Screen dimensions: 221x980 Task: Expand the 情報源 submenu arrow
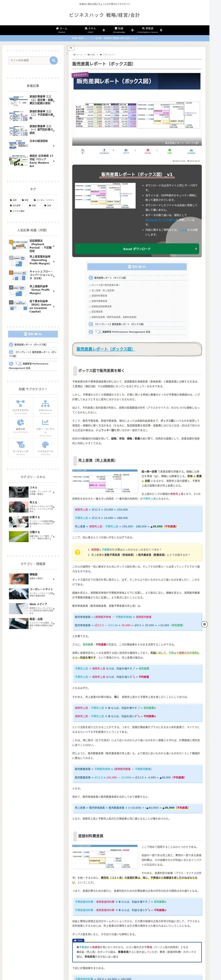(x=161, y=30)
